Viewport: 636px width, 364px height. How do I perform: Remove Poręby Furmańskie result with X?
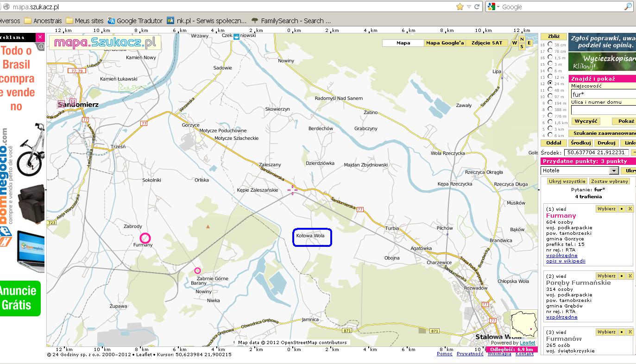point(630,276)
